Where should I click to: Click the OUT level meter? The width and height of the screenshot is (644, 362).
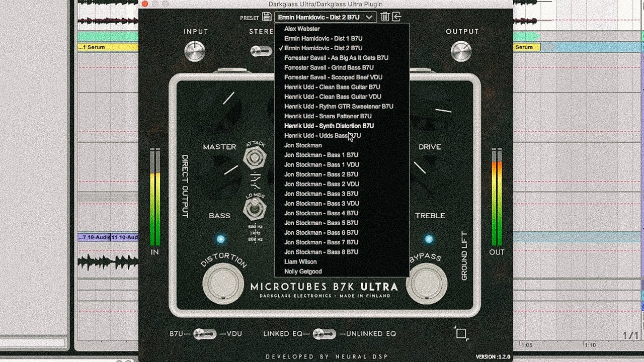click(497, 197)
